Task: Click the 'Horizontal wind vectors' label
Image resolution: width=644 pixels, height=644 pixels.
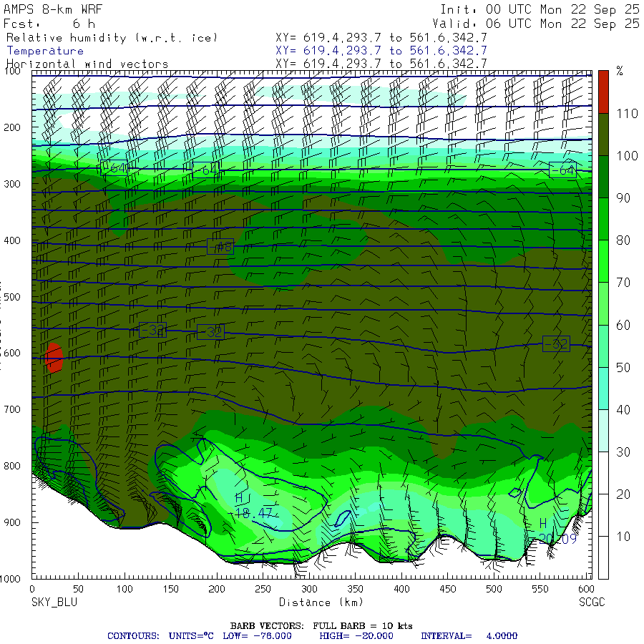Action: pyautogui.click(x=87, y=64)
